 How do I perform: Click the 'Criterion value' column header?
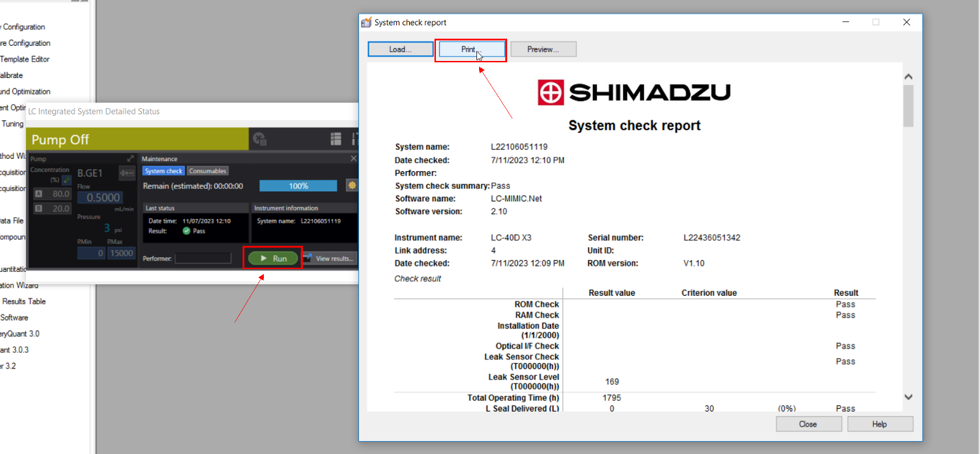[x=709, y=293]
